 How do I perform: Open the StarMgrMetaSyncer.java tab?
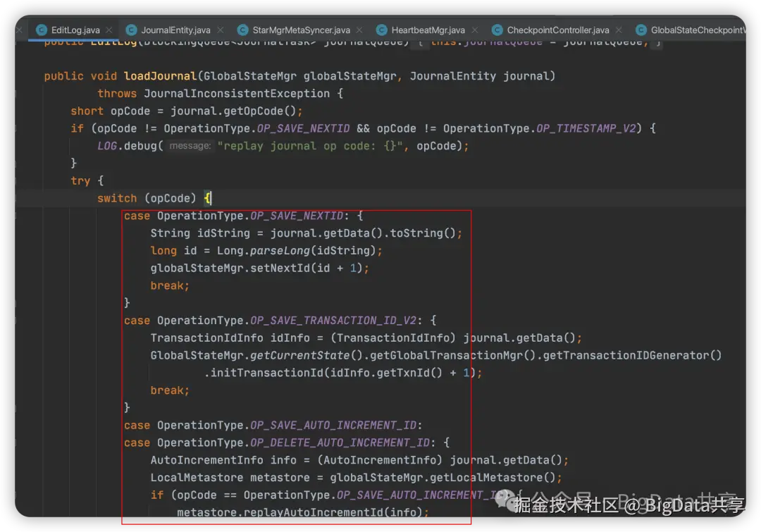click(x=301, y=30)
